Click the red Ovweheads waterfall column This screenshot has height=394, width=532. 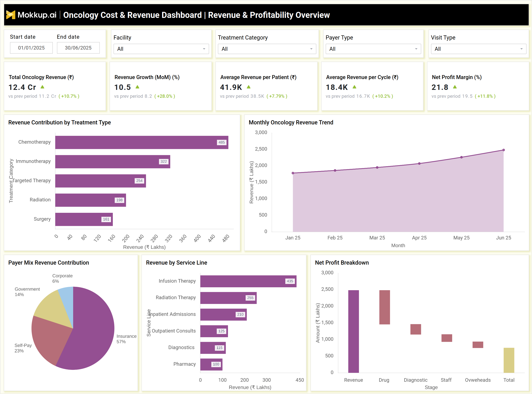click(x=478, y=345)
